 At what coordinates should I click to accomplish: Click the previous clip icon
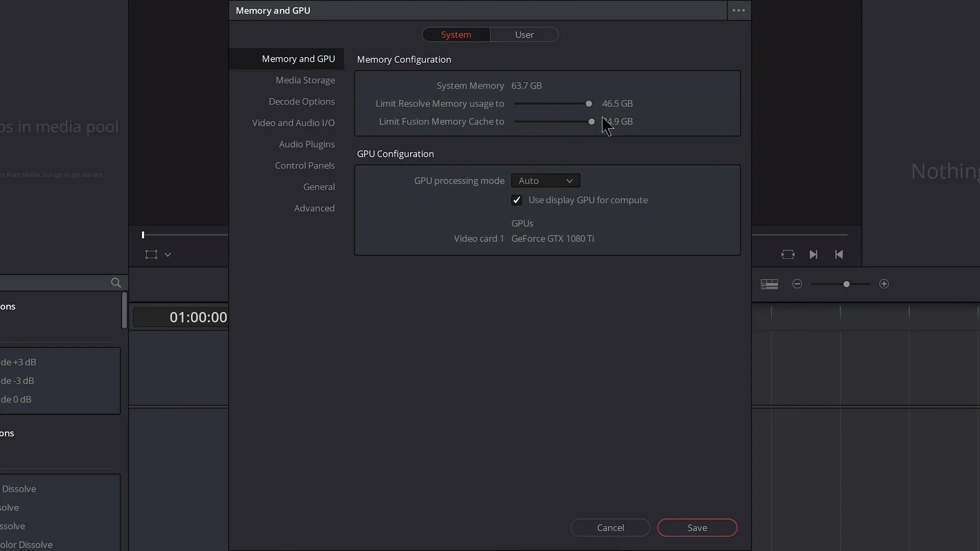pos(839,255)
